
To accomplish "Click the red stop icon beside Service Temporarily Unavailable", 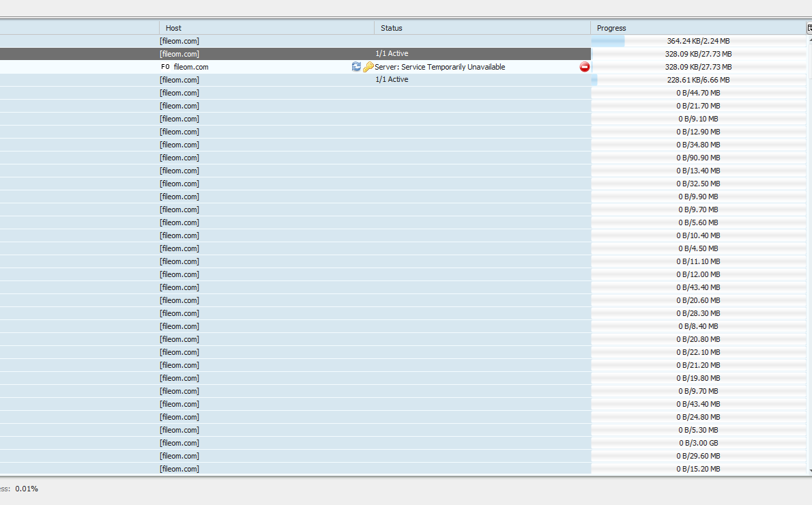I will pos(585,67).
